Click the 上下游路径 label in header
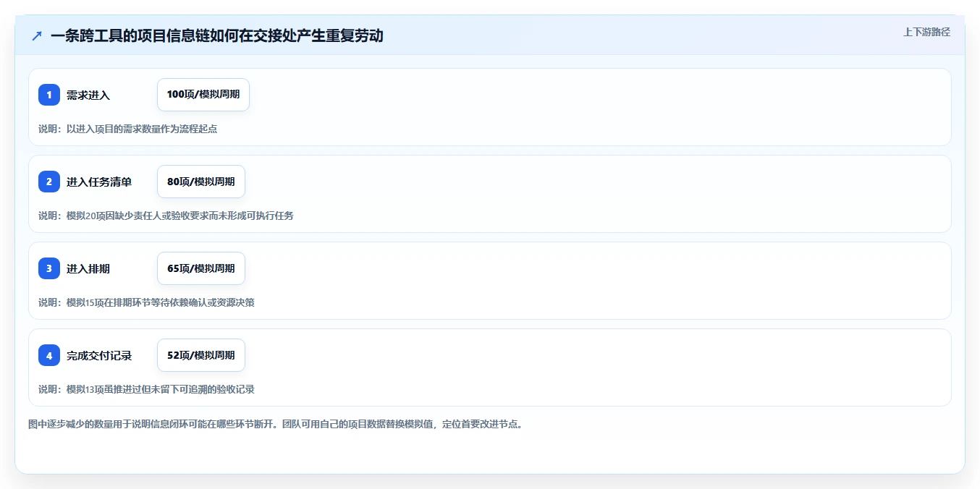 pos(926,32)
